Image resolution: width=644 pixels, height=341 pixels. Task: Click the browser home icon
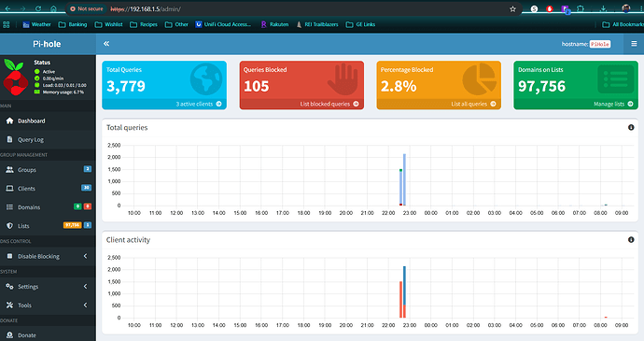[53, 8]
